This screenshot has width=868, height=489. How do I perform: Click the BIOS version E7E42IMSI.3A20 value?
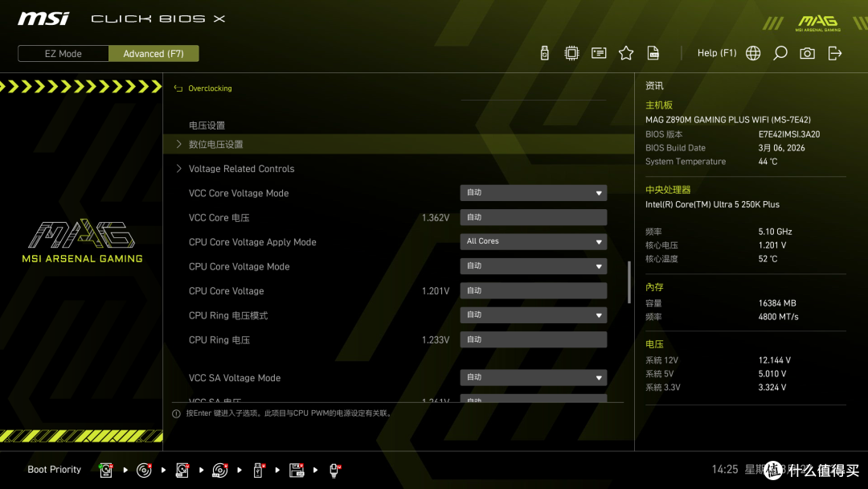coord(789,134)
